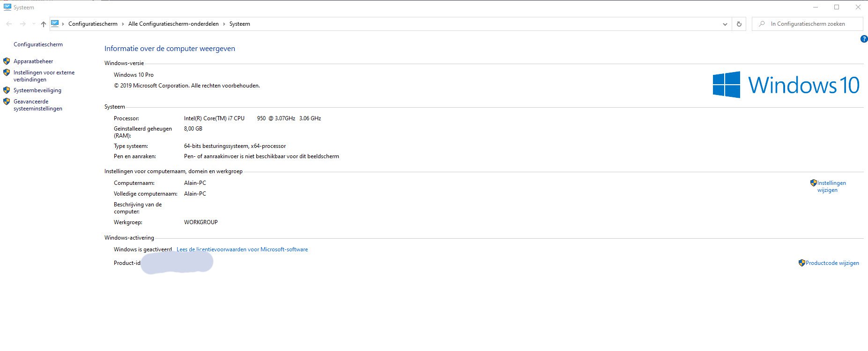Open Alle Configuratiescherm-onderdelen breadcrumb
This screenshot has height=351, width=868.
point(173,24)
